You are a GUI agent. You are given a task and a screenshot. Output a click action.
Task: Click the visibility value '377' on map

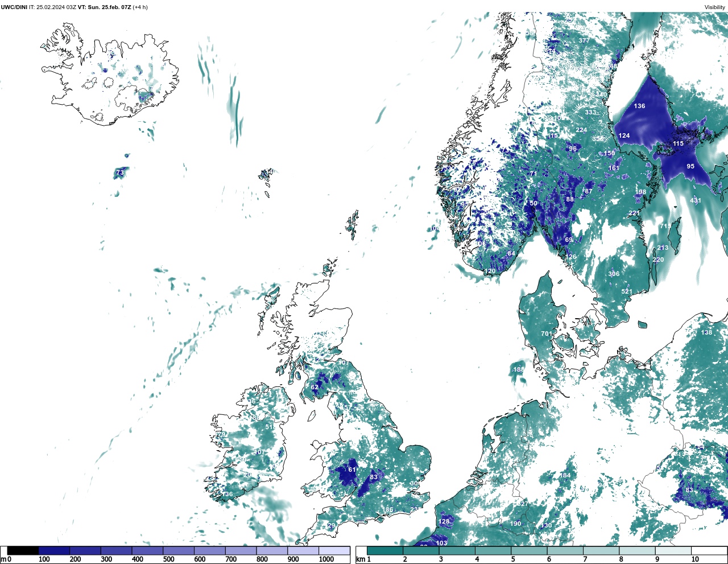584,41
